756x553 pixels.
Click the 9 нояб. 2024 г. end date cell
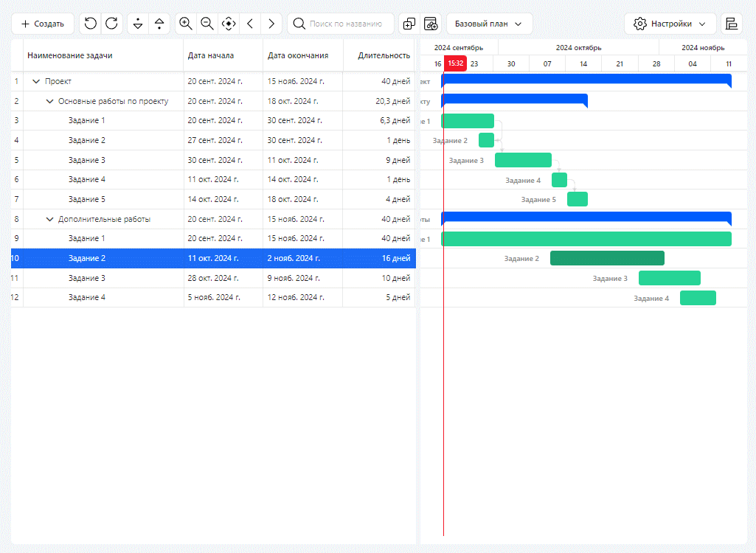(x=303, y=278)
